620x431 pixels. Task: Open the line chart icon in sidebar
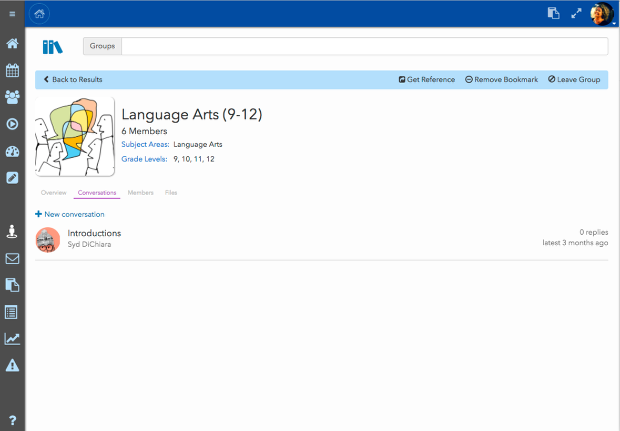12,338
